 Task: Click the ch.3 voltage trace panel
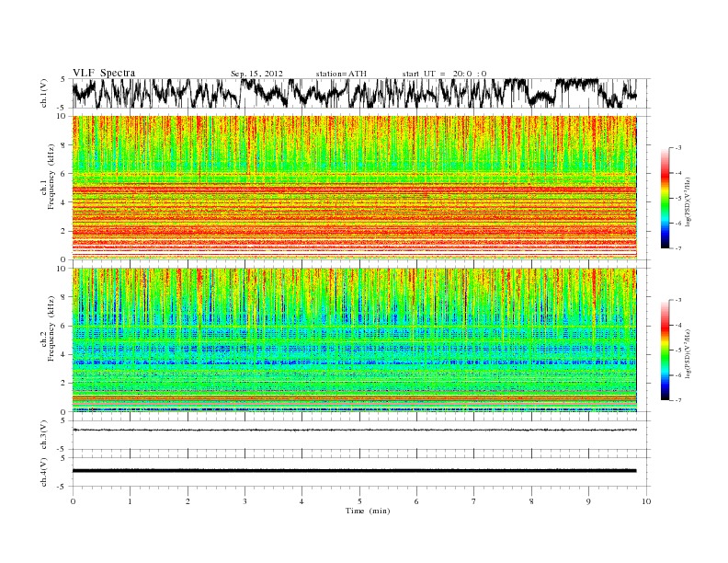click(x=361, y=435)
